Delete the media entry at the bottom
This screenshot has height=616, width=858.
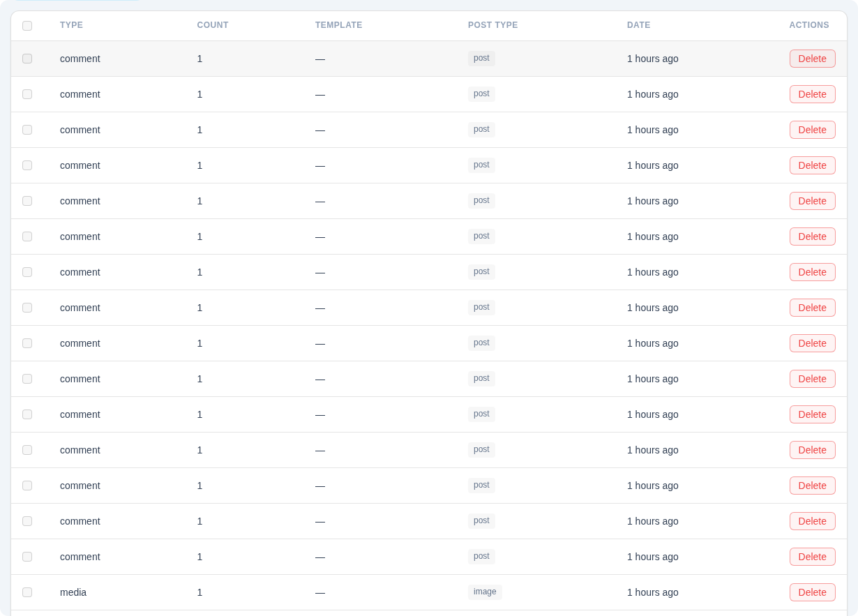[x=812, y=592]
